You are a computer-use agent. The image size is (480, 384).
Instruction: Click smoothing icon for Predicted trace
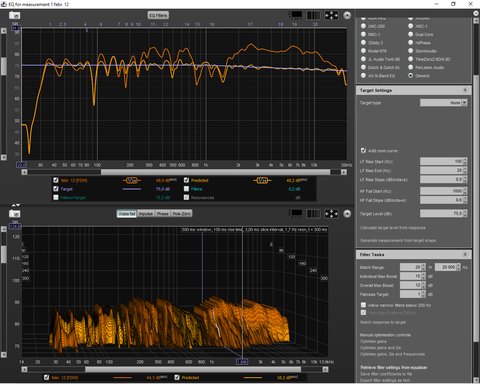click(262, 180)
